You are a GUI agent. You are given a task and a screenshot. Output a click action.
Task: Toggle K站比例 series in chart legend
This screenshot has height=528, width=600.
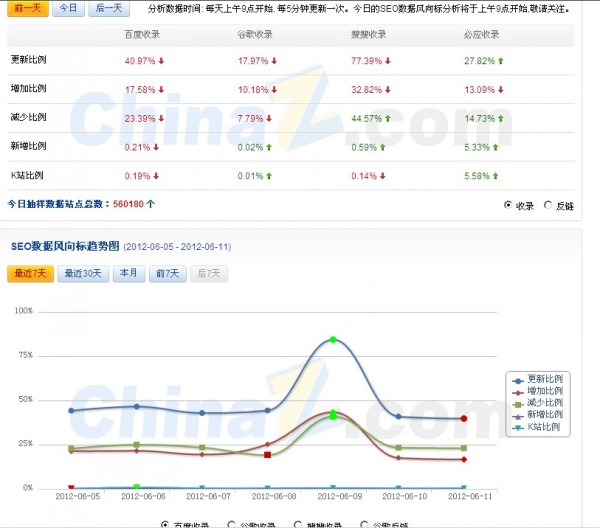(x=537, y=427)
